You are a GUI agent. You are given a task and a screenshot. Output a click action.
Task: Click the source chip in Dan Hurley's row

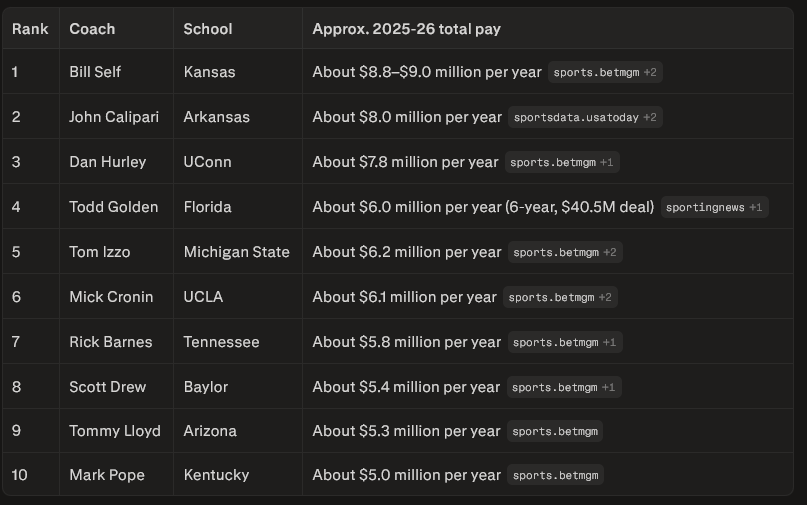pyautogui.click(x=564, y=162)
